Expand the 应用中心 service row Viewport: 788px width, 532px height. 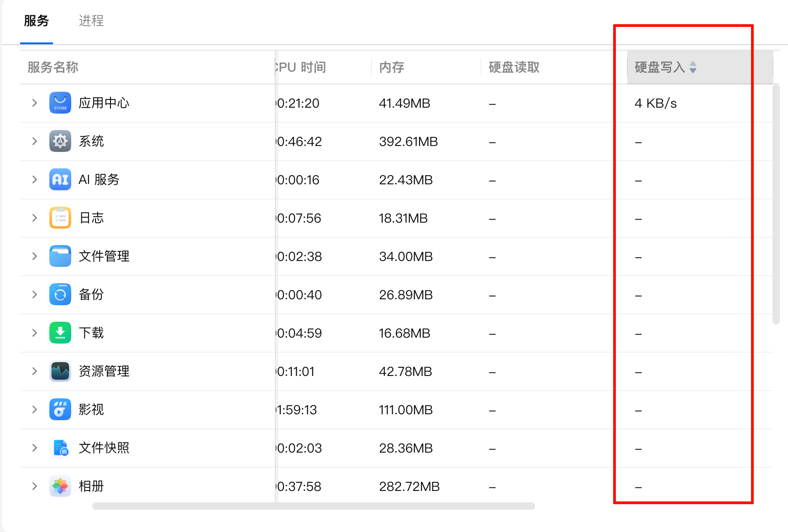point(35,103)
